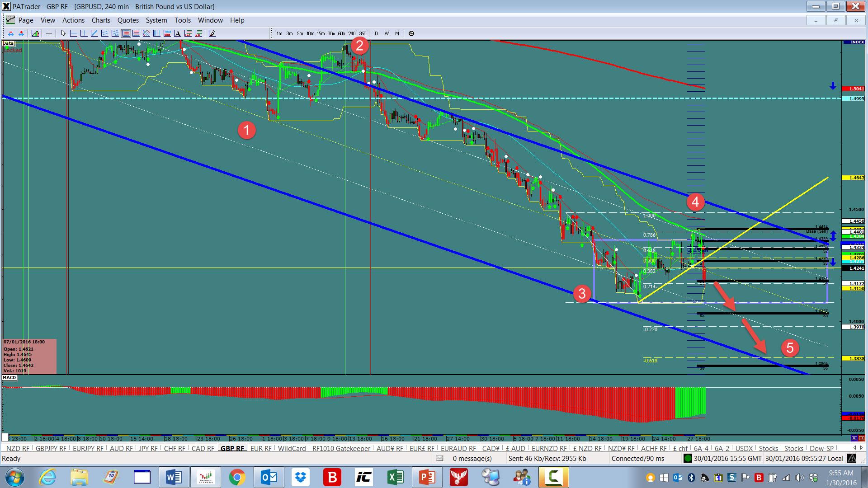Open the Actions menu
868x488 pixels.
coord(73,20)
